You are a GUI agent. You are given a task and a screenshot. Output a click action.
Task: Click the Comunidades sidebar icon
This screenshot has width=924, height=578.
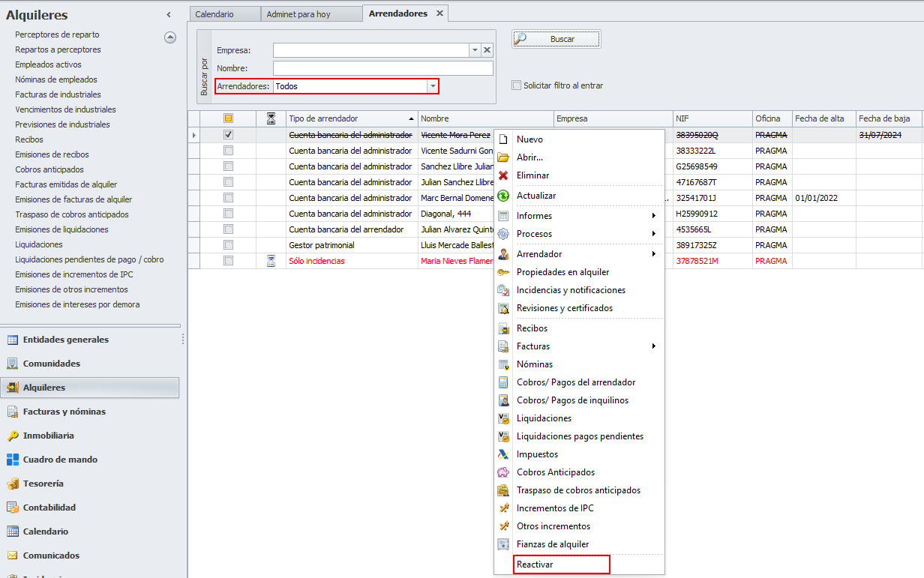point(13,364)
